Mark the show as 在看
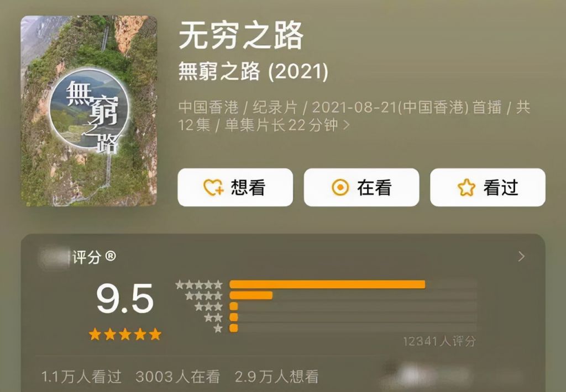566x392 pixels. pos(361,188)
